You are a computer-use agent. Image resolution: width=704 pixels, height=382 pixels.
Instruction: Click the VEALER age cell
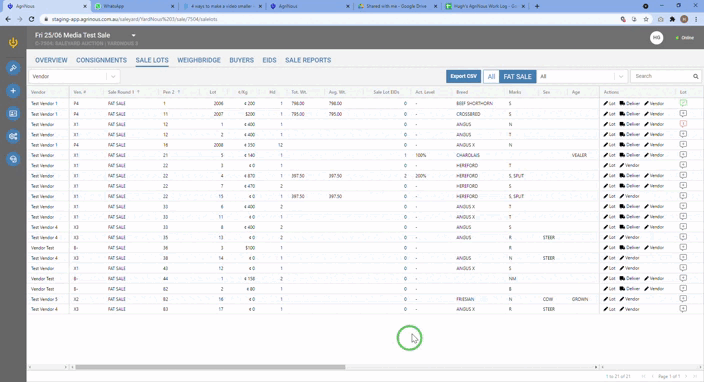tap(579, 155)
